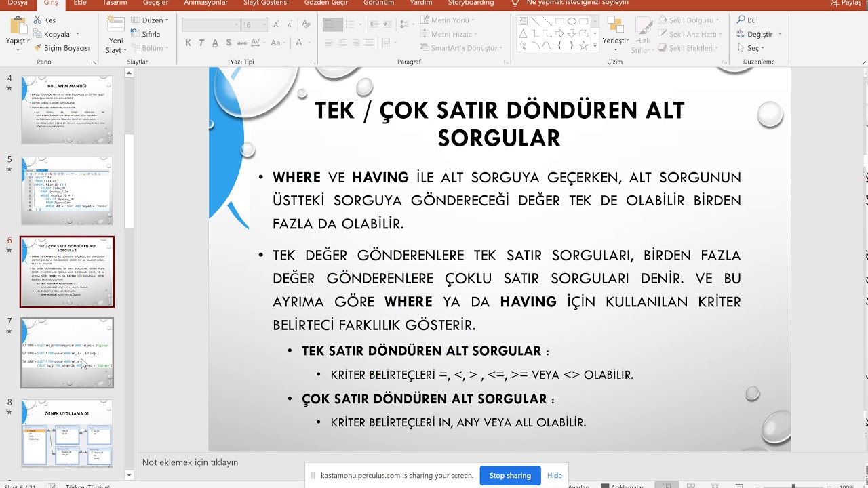Viewport: 868px width, 488px height.
Task: Select the right arrow shape in gallery
Action: click(559, 33)
